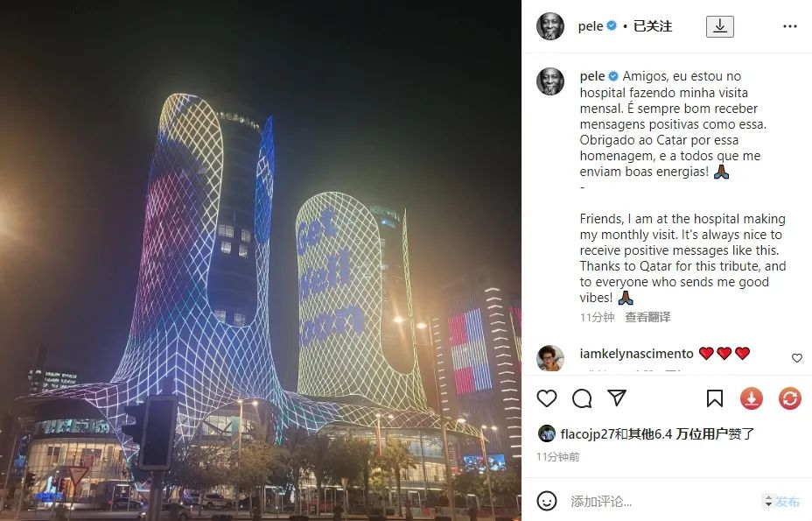The width and height of the screenshot is (812, 521).
Task: Click the red repost arrows icon
Action: 790,398
